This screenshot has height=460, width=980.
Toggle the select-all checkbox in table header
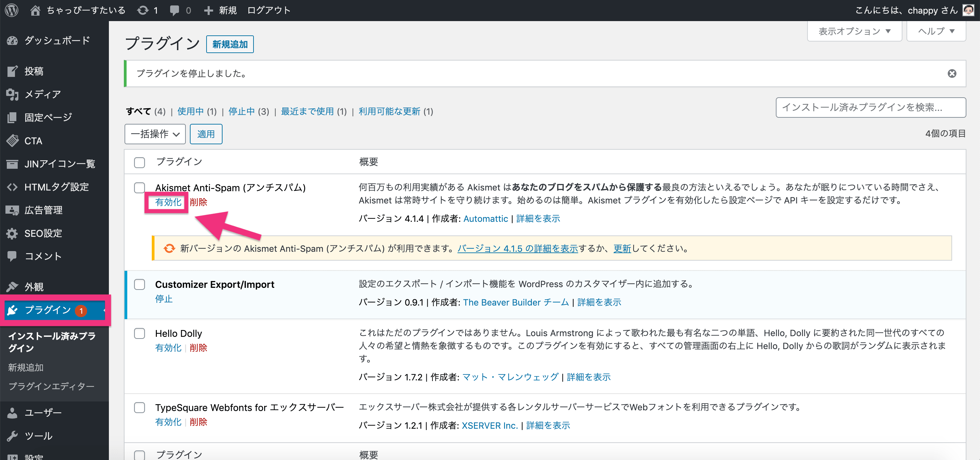[x=140, y=163]
